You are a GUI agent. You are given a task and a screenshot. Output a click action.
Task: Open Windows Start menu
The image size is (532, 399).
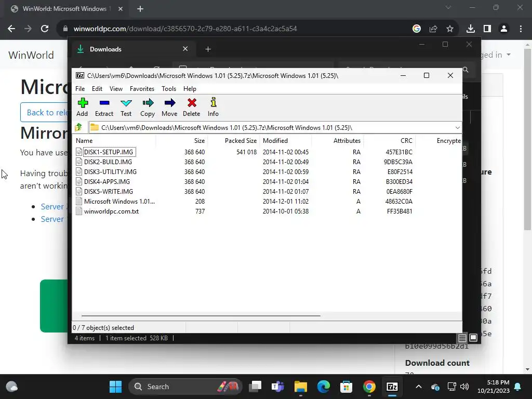point(115,387)
